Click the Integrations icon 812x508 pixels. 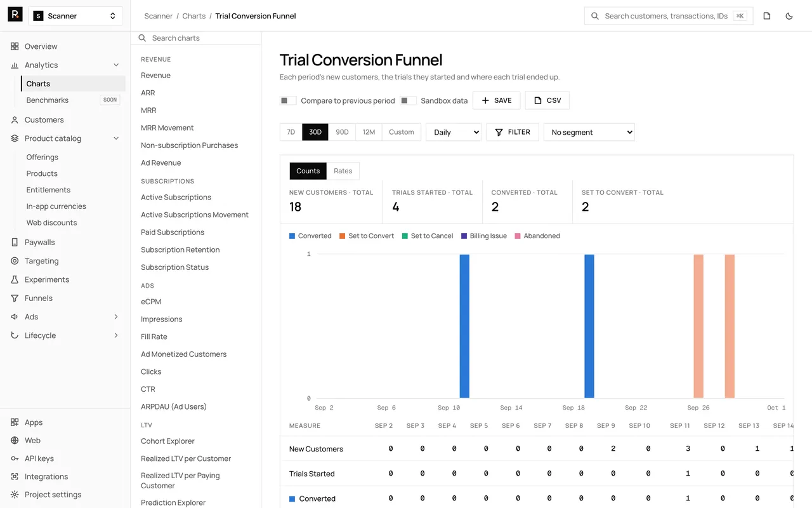pyautogui.click(x=15, y=476)
